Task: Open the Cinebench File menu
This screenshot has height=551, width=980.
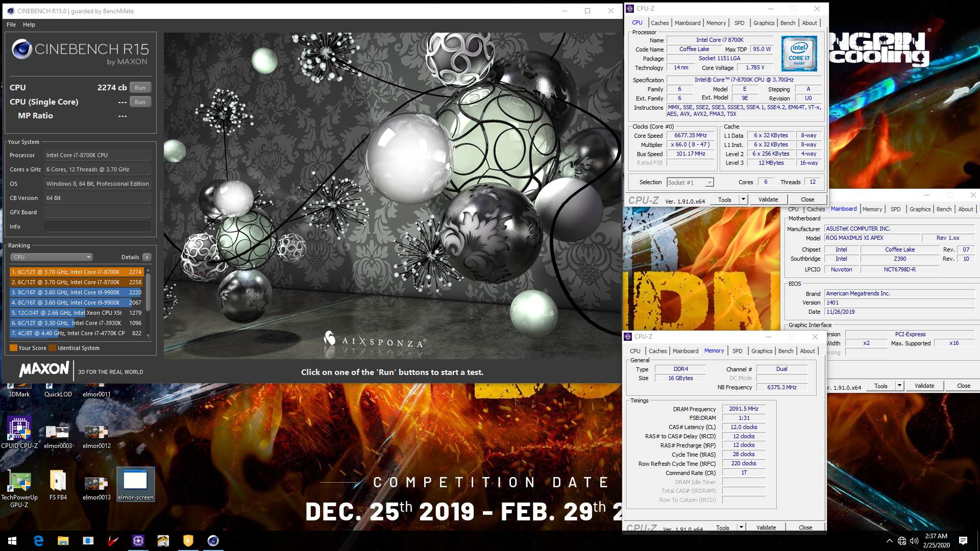Action: [11, 24]
